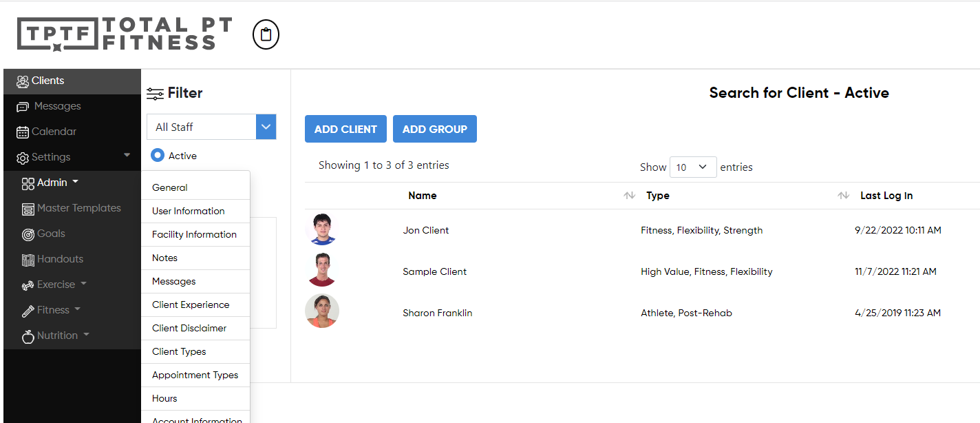Click the Sharon Franklin name
This screenshot has height=423, width=980.
tap(438, 313)
